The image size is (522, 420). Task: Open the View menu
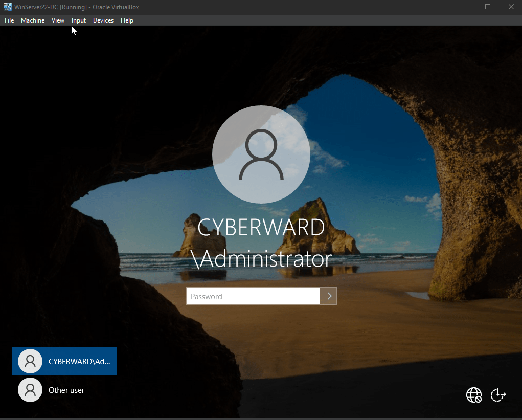58,20
